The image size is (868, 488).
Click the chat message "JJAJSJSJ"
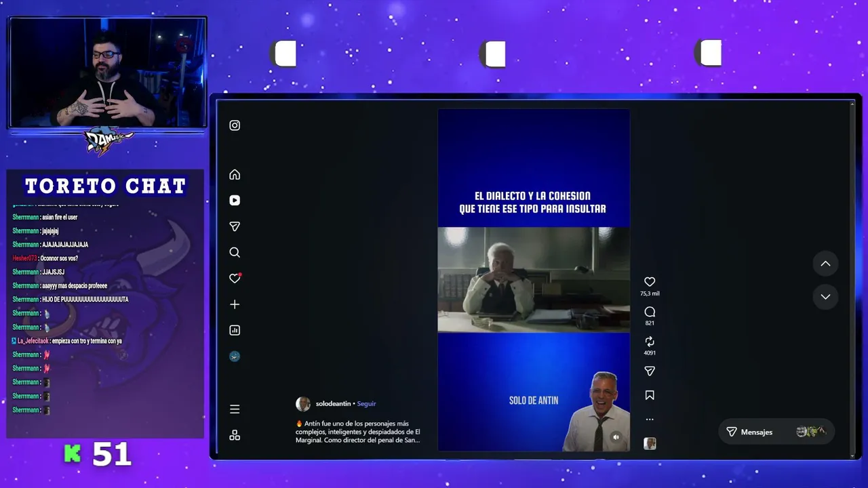(x=53, y=272)
